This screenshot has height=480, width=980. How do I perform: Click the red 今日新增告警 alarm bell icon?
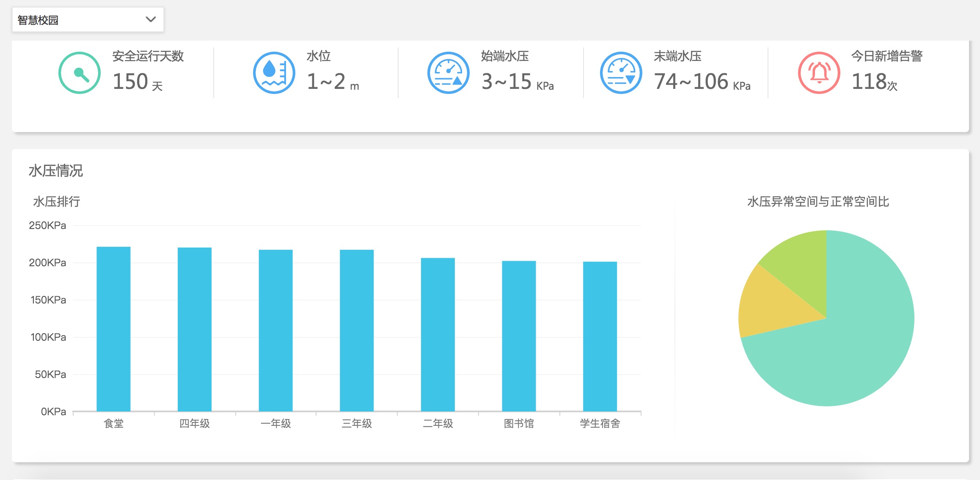[x=819, y=73]
